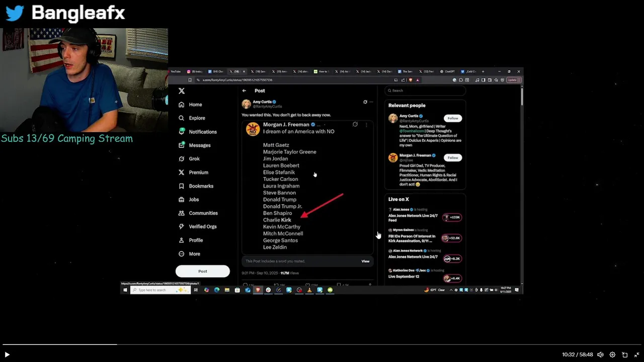View the muted post notice
The width and height of the screenshot is (644, 362).
pyautogui.click(x=365, y=261)
